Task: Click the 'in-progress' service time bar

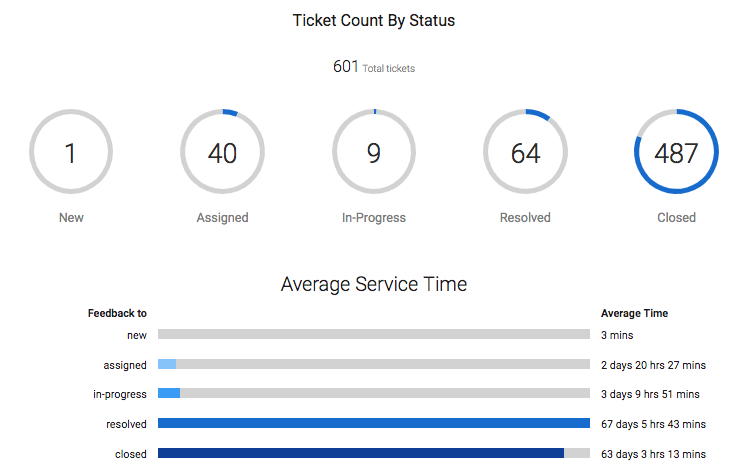Action: point(374,393)
